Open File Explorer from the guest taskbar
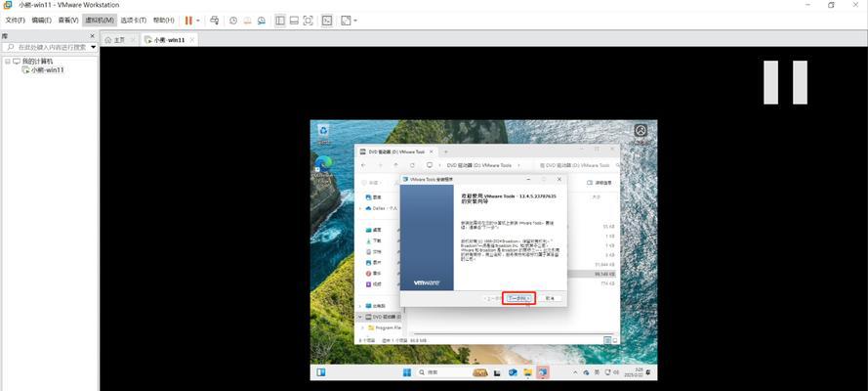868x391 pixels. tap(527, 372)
